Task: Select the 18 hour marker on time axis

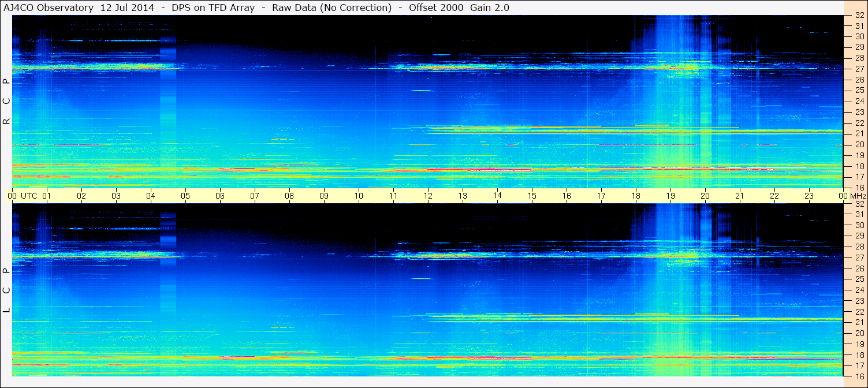Action: pyautogui.click(x=636, y=196)
